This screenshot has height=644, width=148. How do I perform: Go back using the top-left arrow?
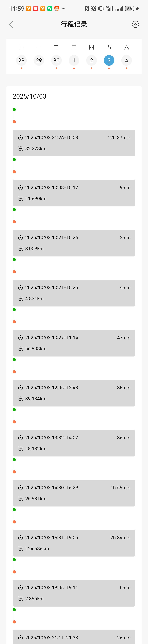point(11,24)
